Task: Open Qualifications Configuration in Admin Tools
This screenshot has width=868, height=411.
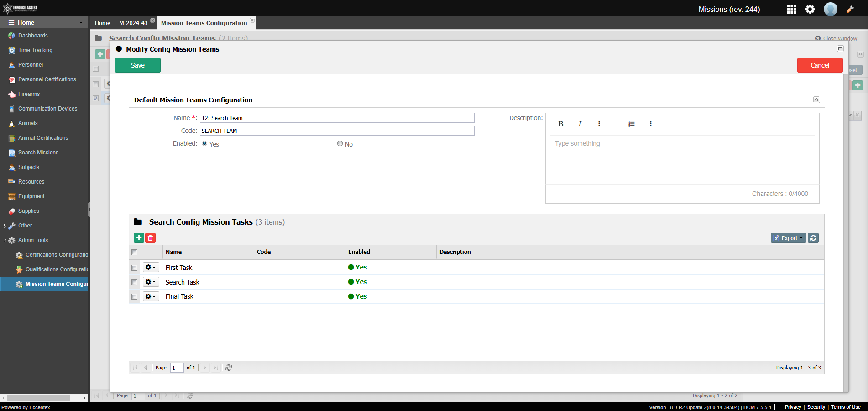Action: [57, 269]
